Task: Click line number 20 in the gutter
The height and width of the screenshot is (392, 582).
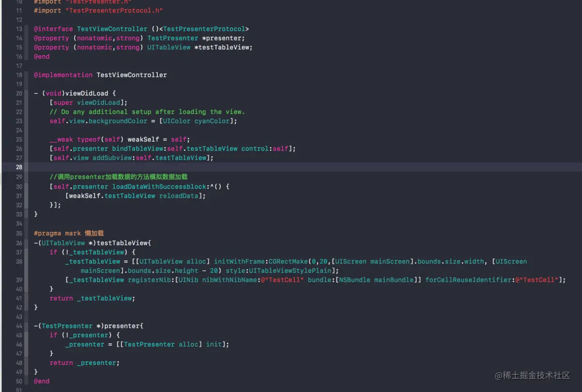Action: click(19, 93)
